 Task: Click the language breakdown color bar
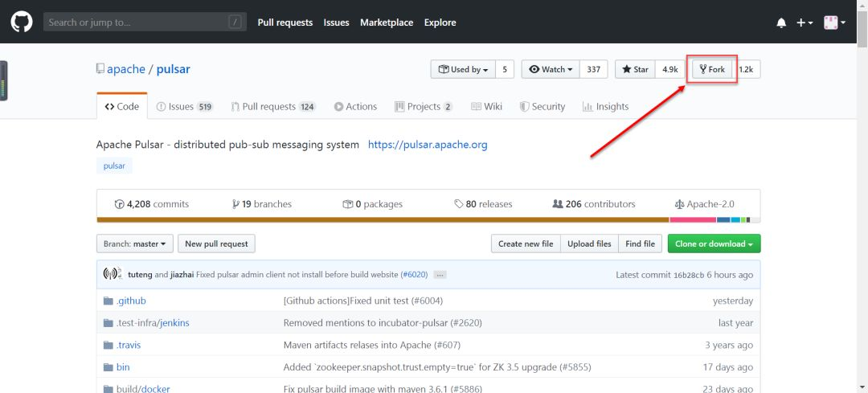(428, 219)
